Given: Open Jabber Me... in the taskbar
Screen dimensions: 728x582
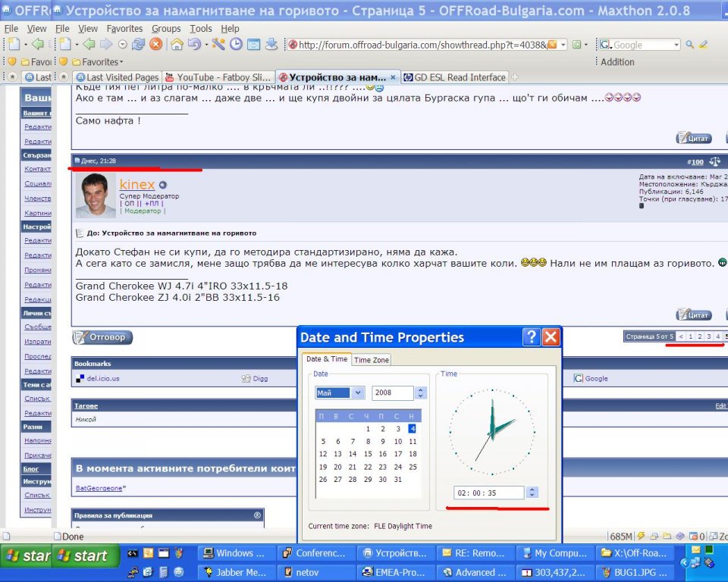Looking at the screenshot, I should pyautogui.click(x=237, y=573).
